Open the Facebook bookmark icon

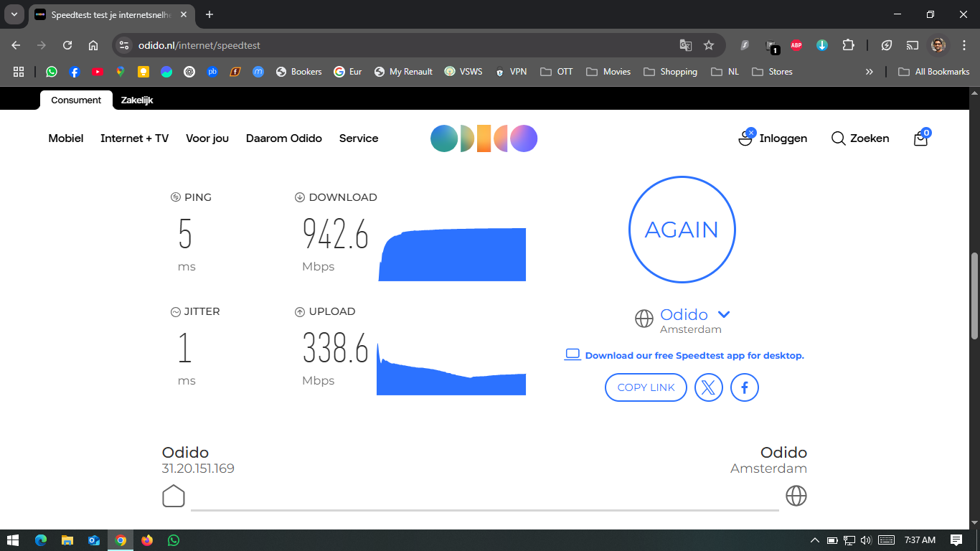(x=75, y=72)
